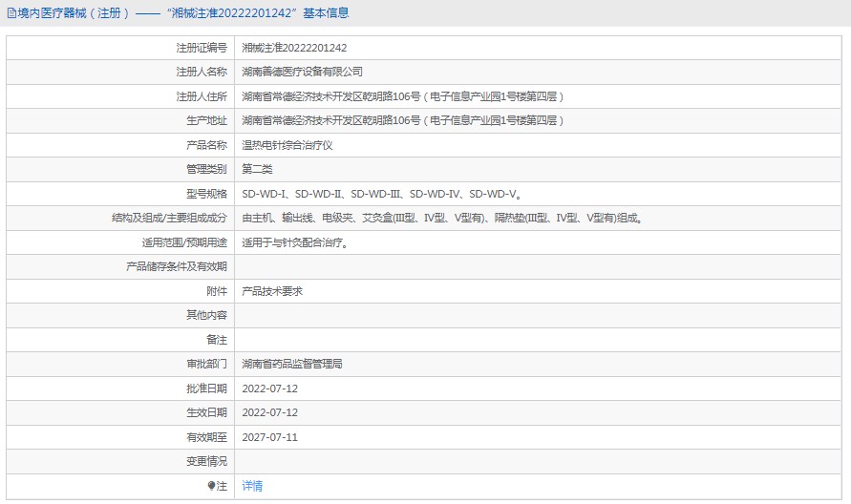The height and width of the screenshot is (504, 851).
Task: Click the model list beginning SD-WD-I
Action: [382, 194]
